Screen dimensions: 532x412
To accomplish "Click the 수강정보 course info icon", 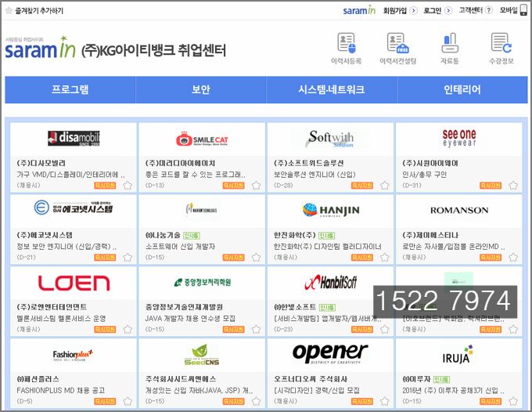I will pyautogui.click(x=501, y=43).
